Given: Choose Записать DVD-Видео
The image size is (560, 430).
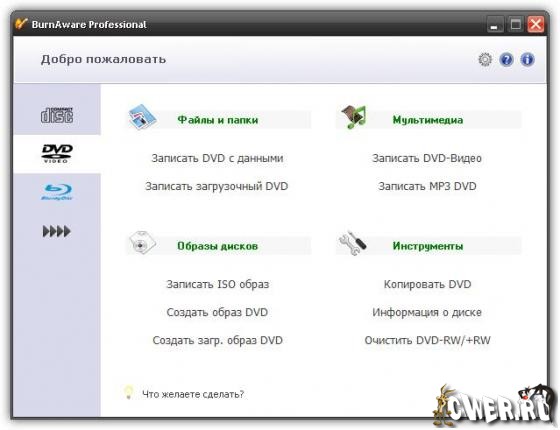Looking at the screenshot, I should click(x=427, y=158).
